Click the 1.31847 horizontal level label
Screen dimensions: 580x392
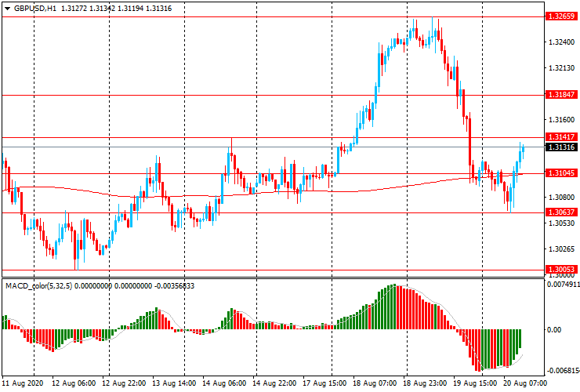(561, 95)
